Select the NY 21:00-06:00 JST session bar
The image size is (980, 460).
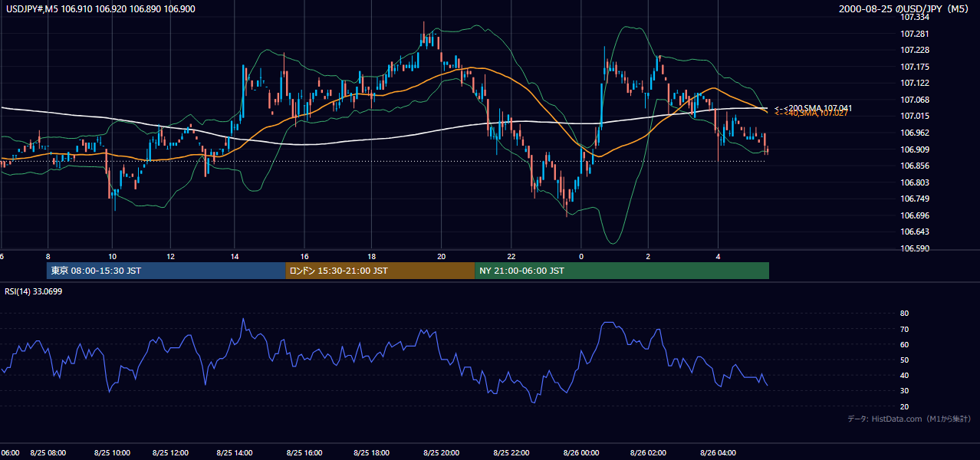coord(622,271)
